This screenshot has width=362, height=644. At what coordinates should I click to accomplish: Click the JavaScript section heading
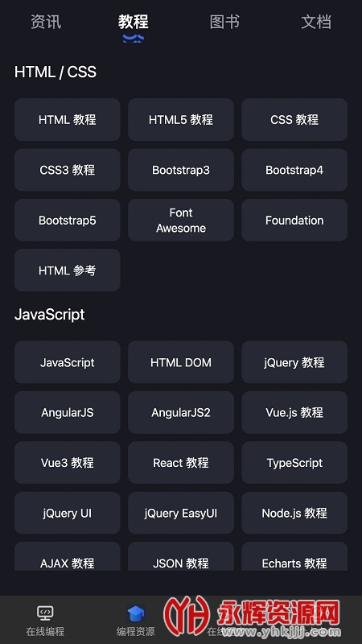(x=50, y=315)
